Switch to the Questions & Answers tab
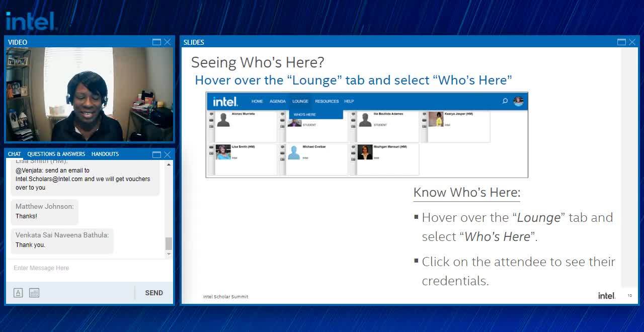This screenshot has height=332, width=644. (56, 154)
